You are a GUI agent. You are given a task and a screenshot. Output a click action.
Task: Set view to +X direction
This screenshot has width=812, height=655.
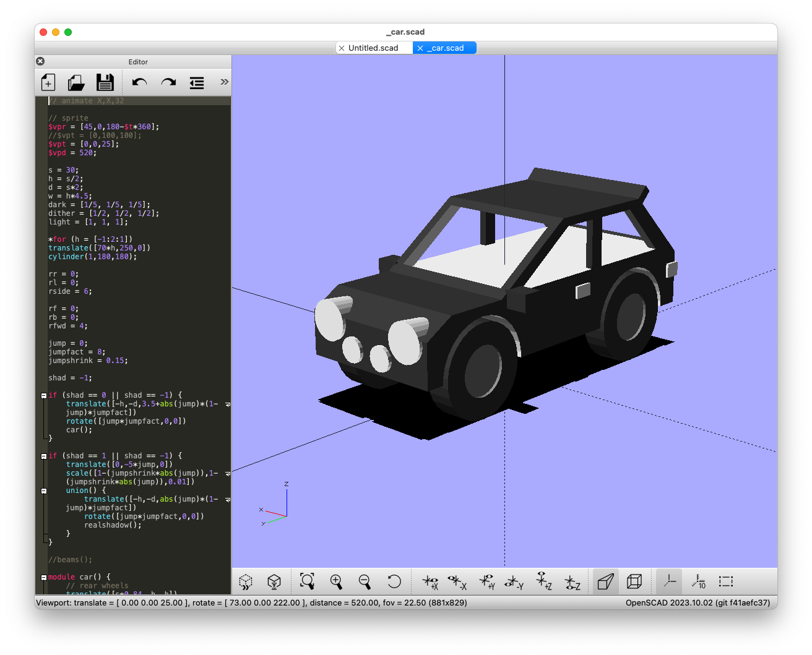point(430,581)
